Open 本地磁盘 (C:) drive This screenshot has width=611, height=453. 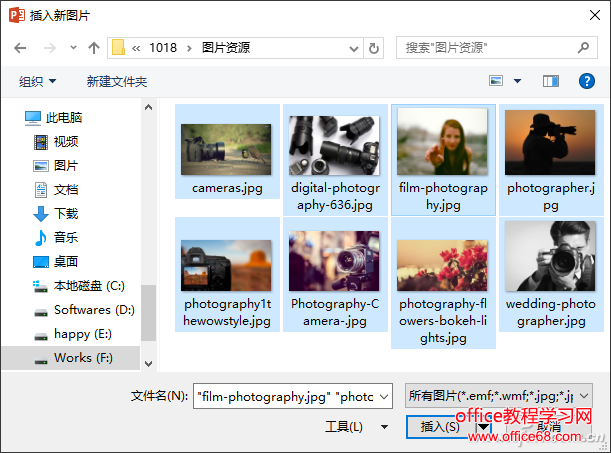79,286
